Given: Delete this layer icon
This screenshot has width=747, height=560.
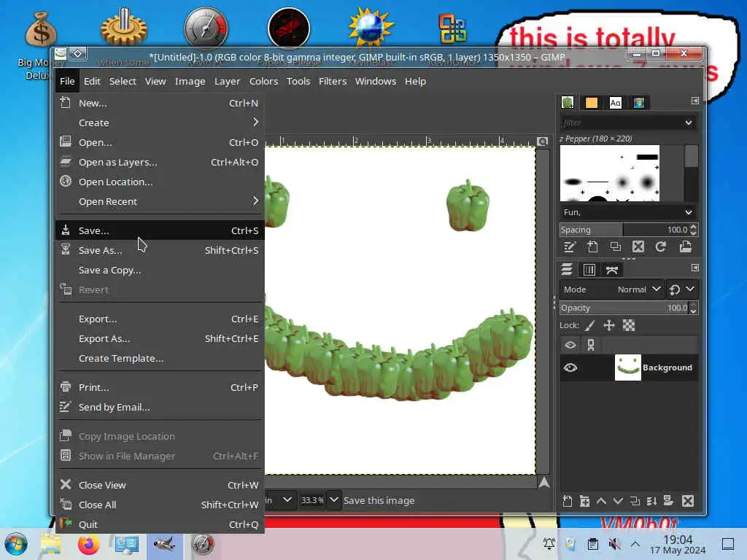Looking at the screenshot, I should [x=688, y=501].
